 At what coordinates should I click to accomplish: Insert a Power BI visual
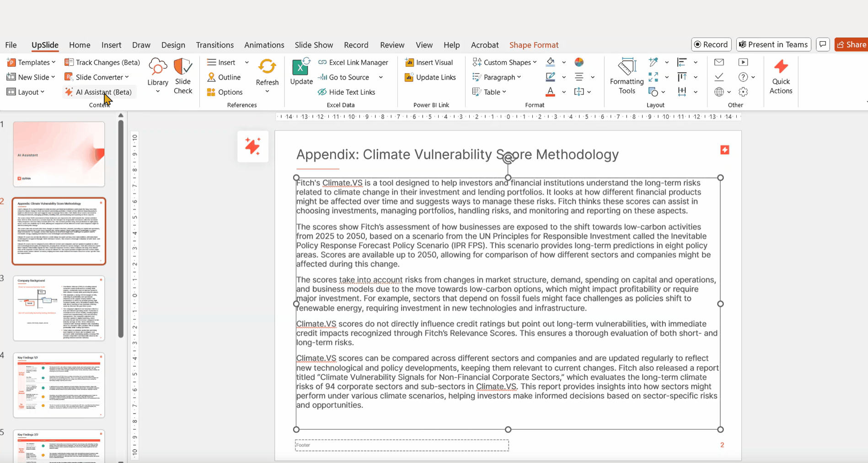pos(429,62)
